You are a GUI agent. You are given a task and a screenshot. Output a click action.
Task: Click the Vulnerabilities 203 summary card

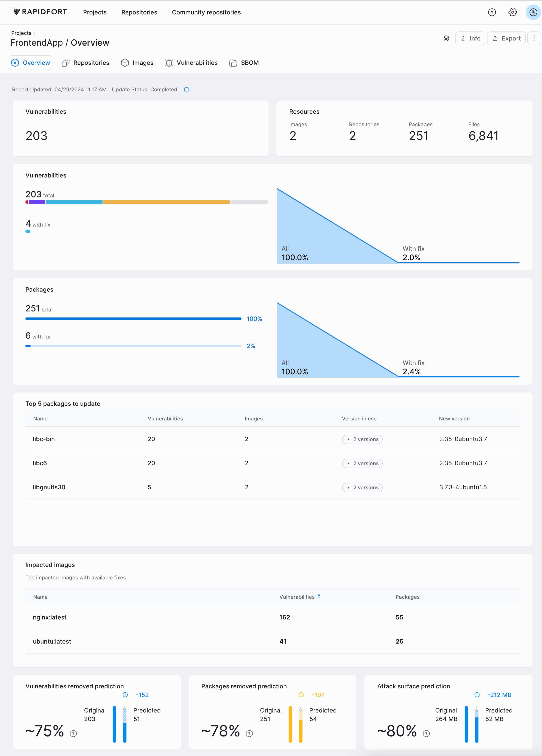140,128
